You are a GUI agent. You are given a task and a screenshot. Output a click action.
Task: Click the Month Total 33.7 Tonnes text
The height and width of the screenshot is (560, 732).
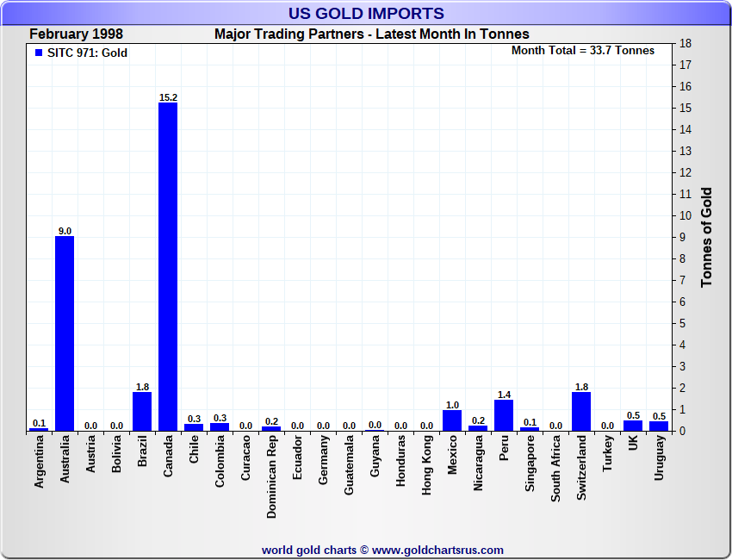click(582, 51)
